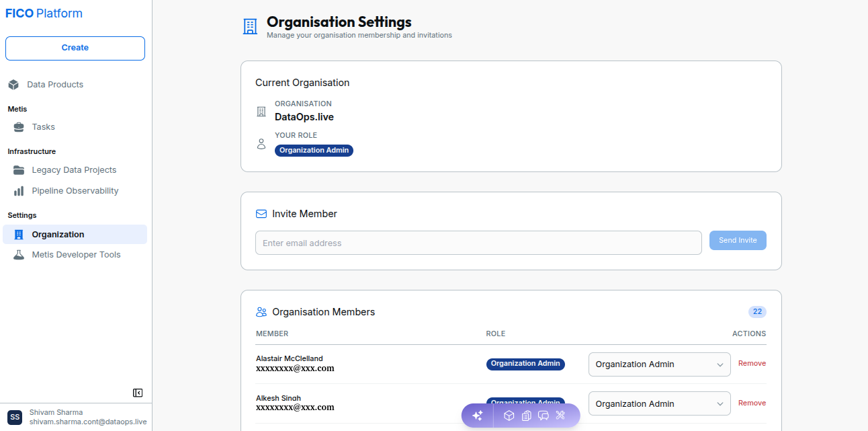Image resolution: width=868 pixels, height=431 pixels.
Task: Click Alastair McClelland's Organization Admin role badge
Action: 525,364
